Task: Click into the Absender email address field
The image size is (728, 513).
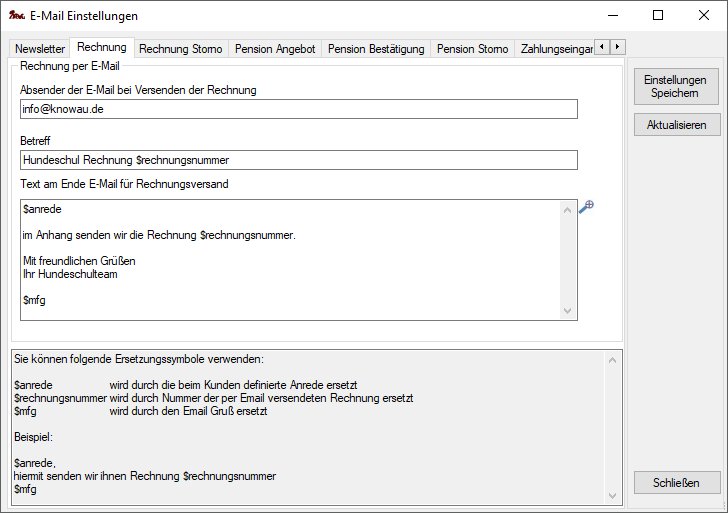Action: [x=298, y=109]
